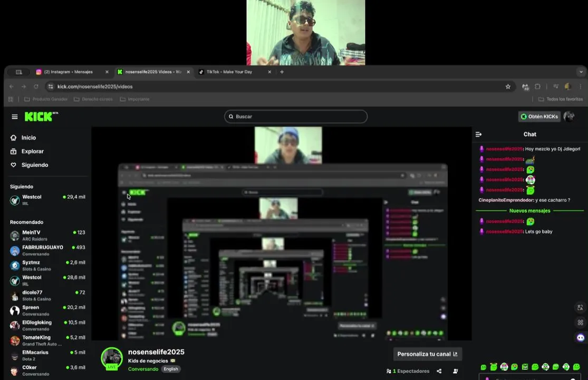Click the English language tag

(171, 369)
